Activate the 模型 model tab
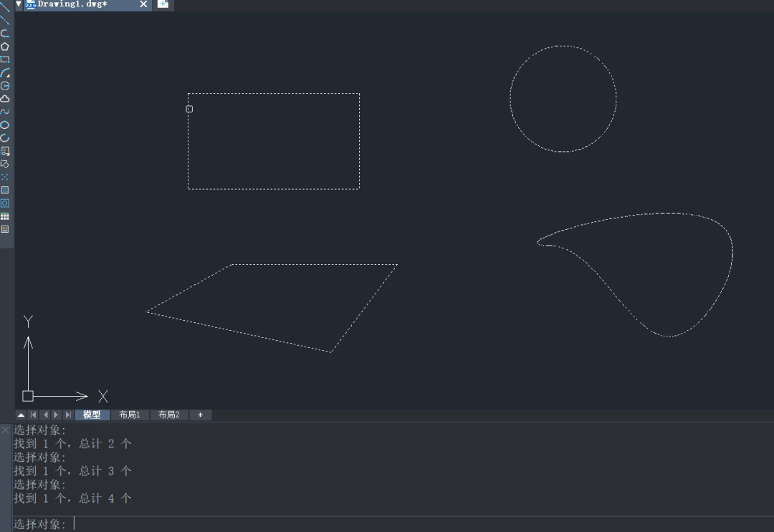This screenshot has width=774, height=532. point(92,415)
